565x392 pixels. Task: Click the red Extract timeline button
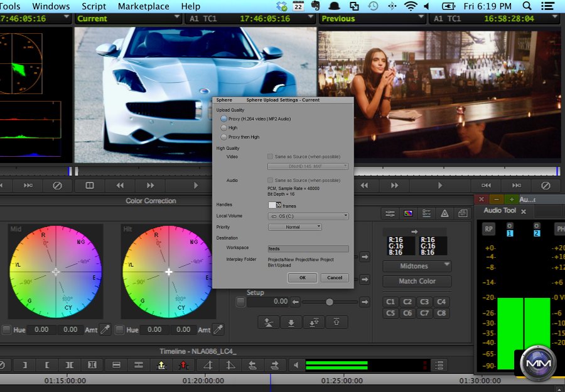(183, 365)
